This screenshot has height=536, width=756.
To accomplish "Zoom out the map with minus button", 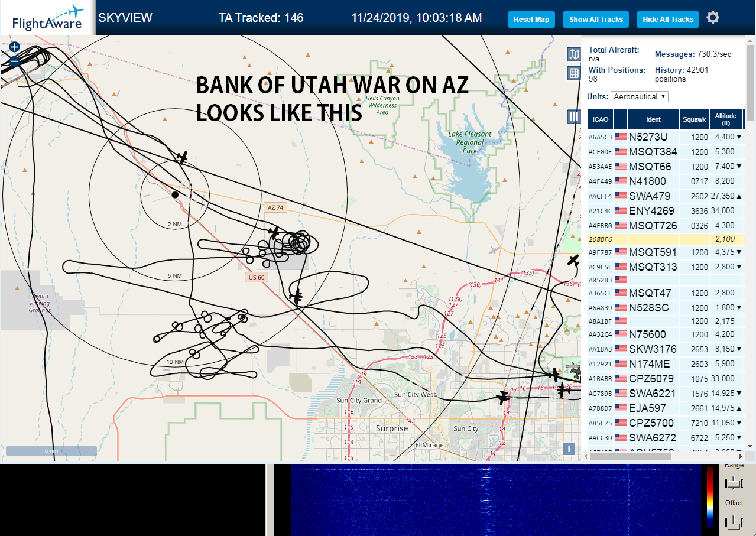I will coord(15,61).
